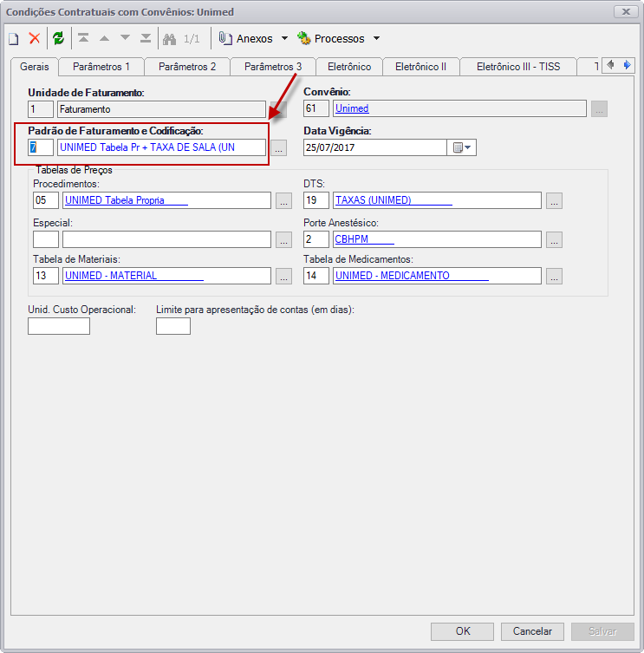Click the Padrão de Faturamento code field
Image resolution: width=644 pixels, height=653 pixels.
pos(41,147)
